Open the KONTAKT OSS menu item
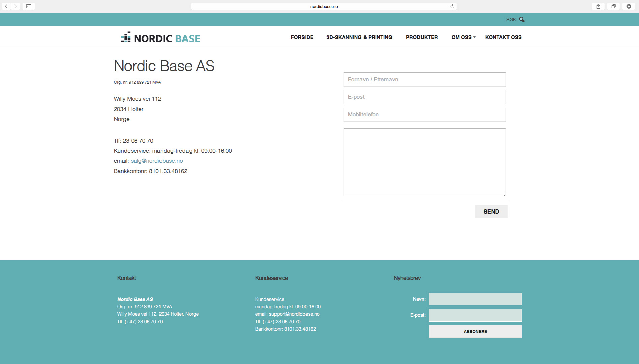Image resolution: width=639 pixels, height=364 pixels. point(503,37)
